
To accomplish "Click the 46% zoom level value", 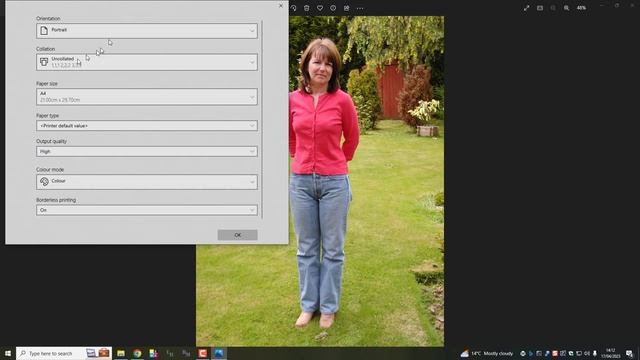I will click(x=581, y=8).
